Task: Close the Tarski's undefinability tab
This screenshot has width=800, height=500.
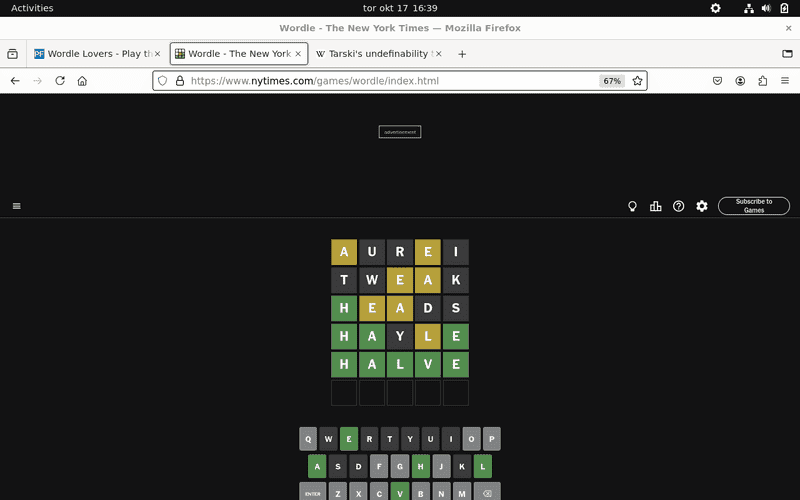Action: pyautogui.click(x=438, y=54)
